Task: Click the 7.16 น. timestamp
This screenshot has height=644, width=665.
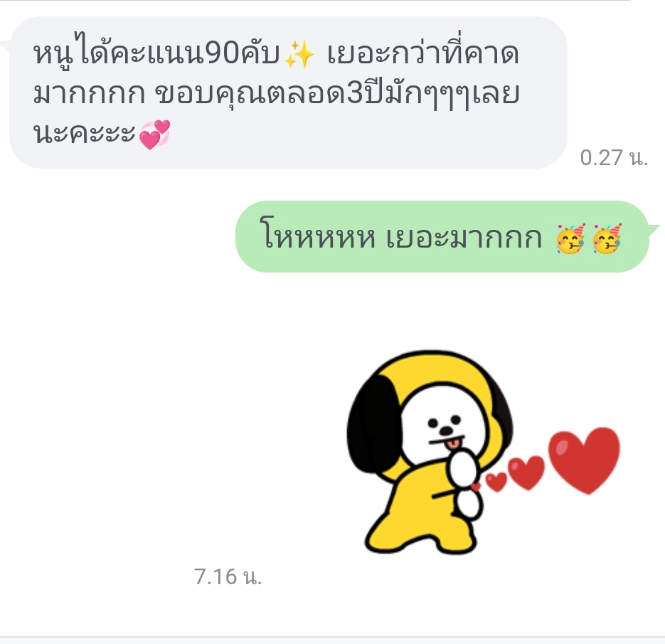Action: 228,577
